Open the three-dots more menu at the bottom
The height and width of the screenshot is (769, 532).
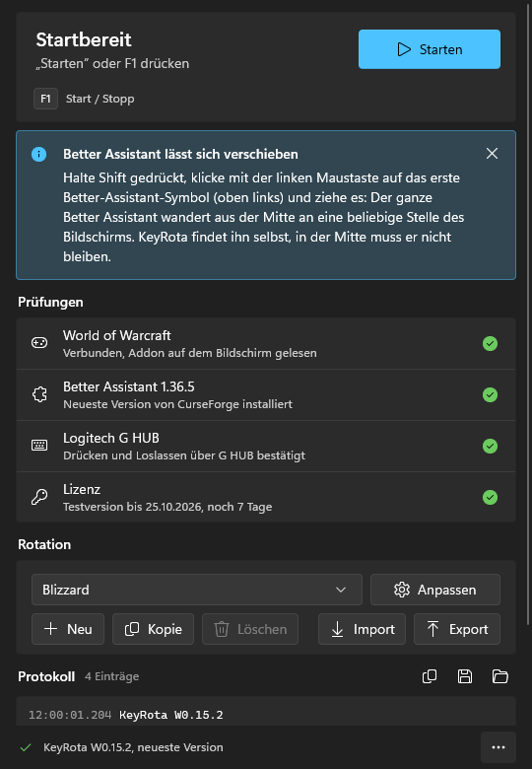click(x=499, y=747)
